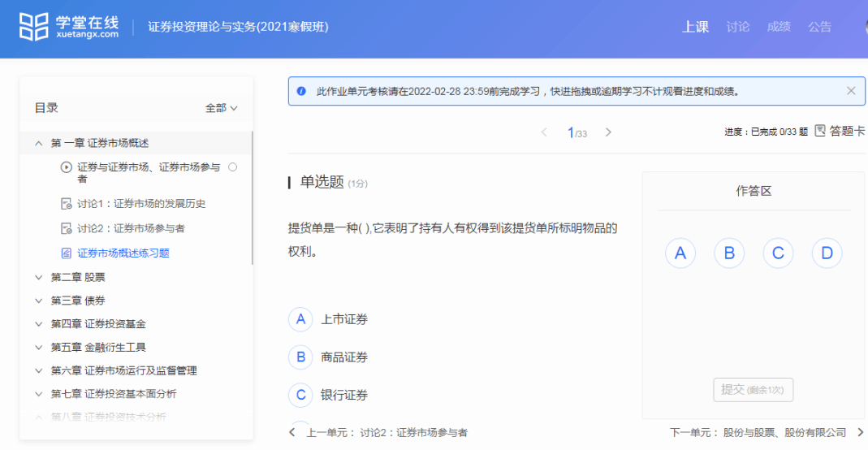The image size is (868, 450).
Task: Switch to the 讨论 tab
Action: pyautogui.click(x=737, y=27)
